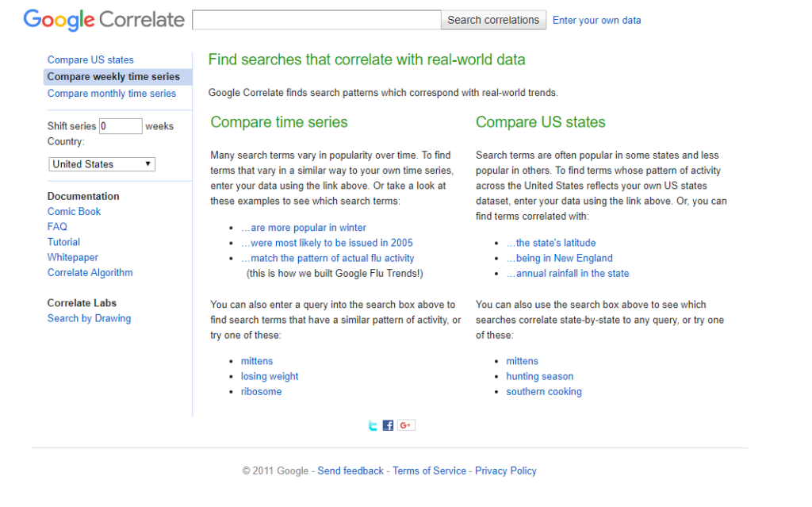Click the Google Correlate logo

(x=104, y=20)
